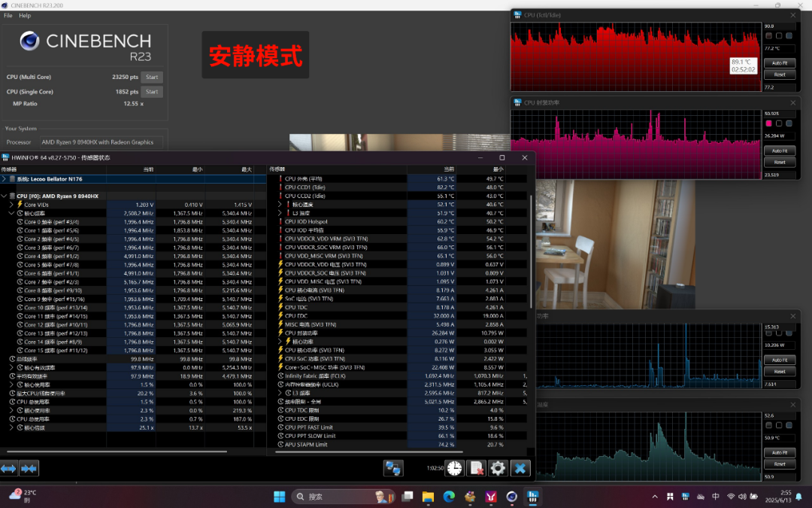Open File Explorer from the taskbar
This screenshot has height=508, width=812.
[428, 497]
